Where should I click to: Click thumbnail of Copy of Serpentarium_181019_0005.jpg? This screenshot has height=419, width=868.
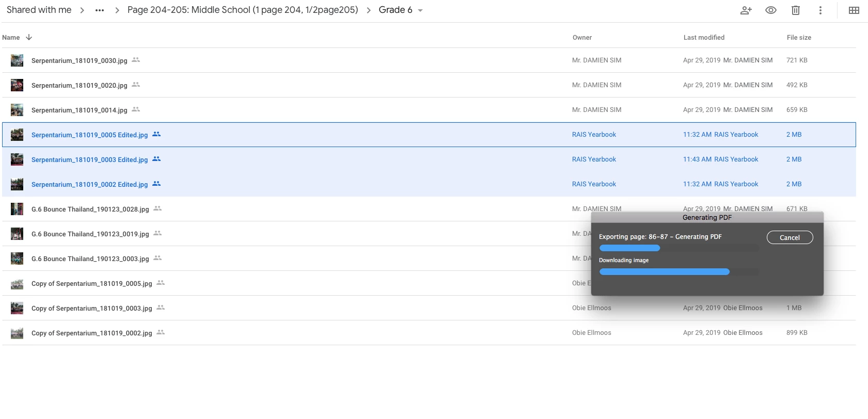(17, 283)
